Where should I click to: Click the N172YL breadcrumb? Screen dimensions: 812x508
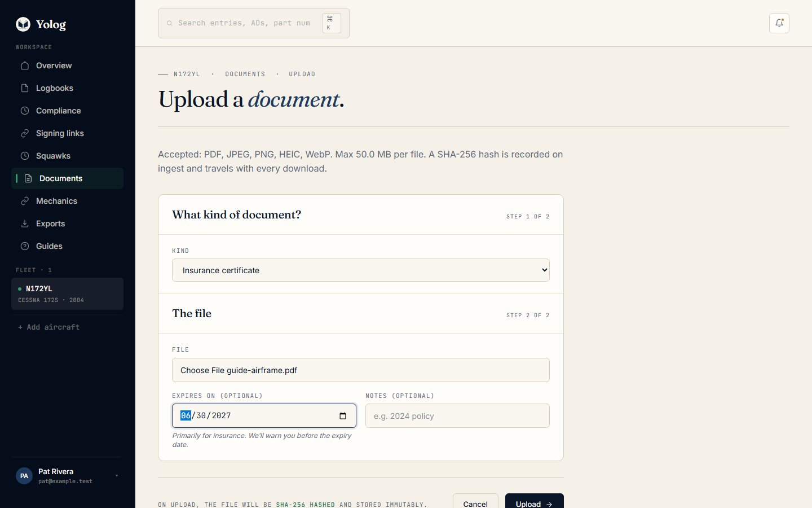coord(187,74)
